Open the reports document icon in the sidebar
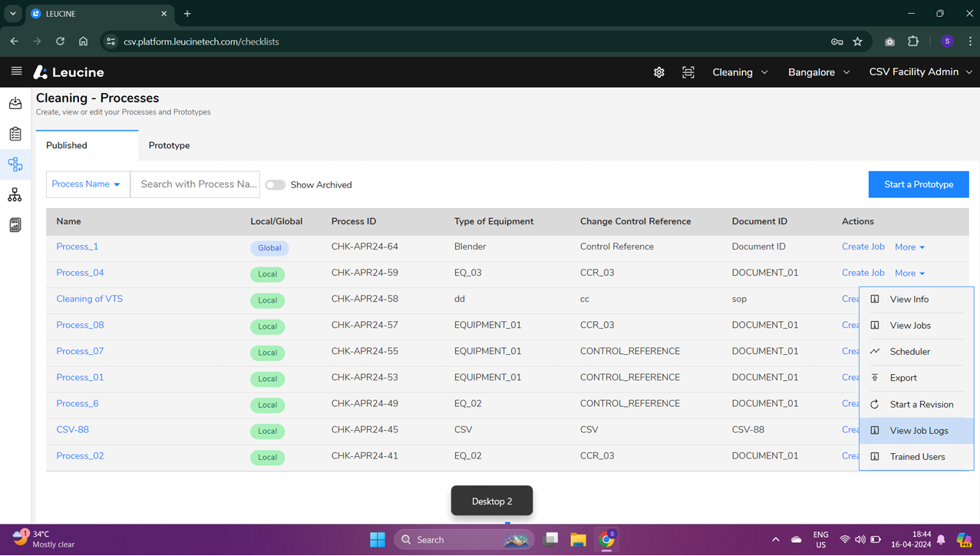Image resolution: width=980 pixels, height=556 pixels. click(x=15, y=224)
